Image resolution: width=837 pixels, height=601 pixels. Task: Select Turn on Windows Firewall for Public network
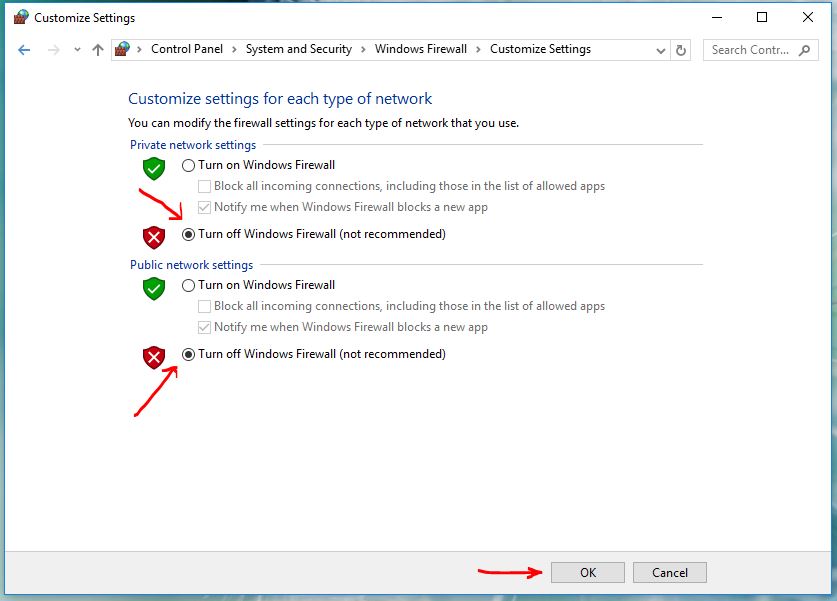pos(188,286)
